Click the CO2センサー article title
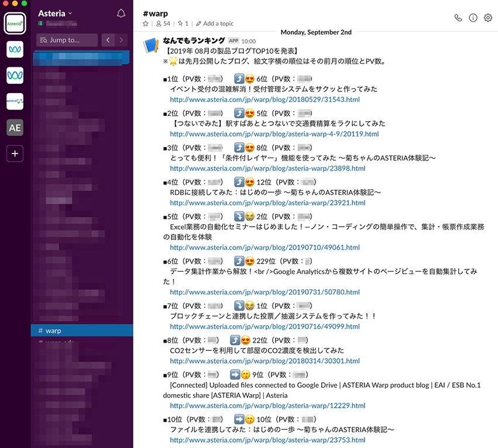498x448 pixels. pyautogui.click(x=257, y=350)
